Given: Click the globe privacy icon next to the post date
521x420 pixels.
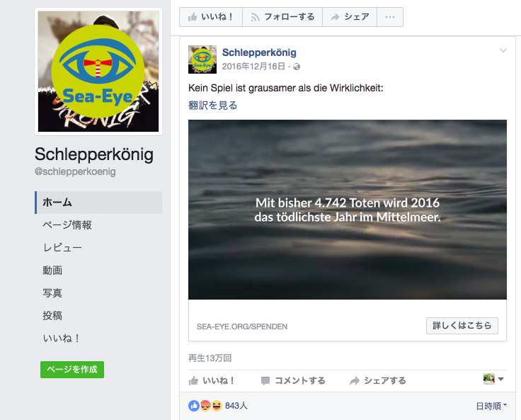Looking at the screenshot, I should 297,67.
